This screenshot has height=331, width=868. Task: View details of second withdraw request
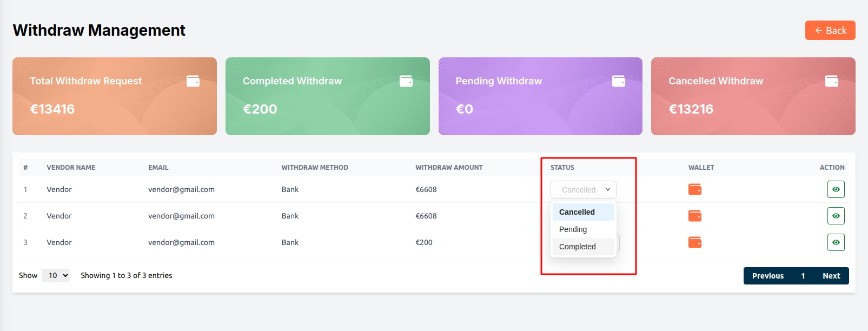click(836, 216)
